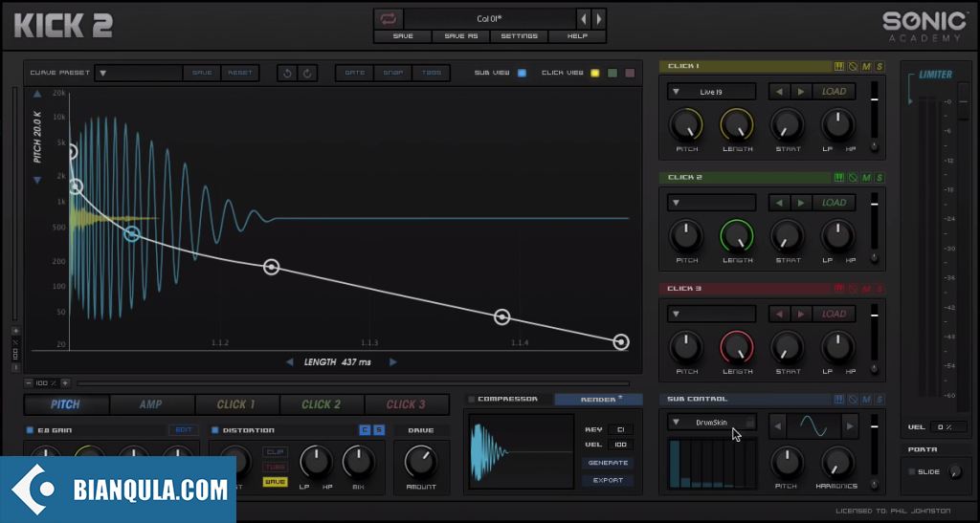Toggle distortion S button
This screenshot has height=523, width=980.
379,430
